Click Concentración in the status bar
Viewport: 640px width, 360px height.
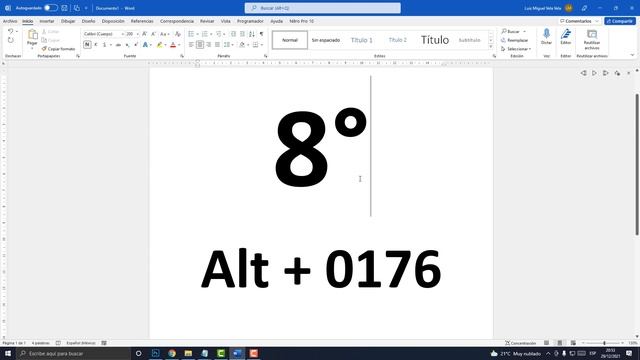(x=520, y=343)
